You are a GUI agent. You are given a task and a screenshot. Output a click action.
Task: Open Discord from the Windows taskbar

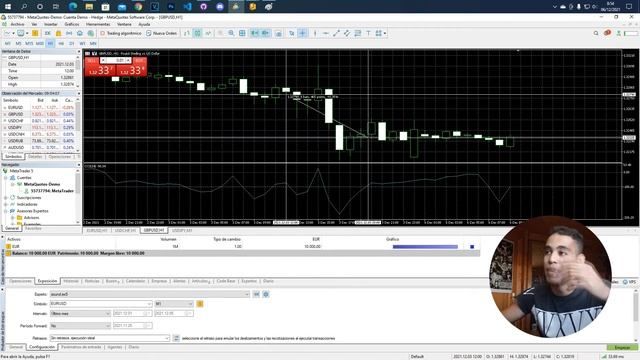220,7
